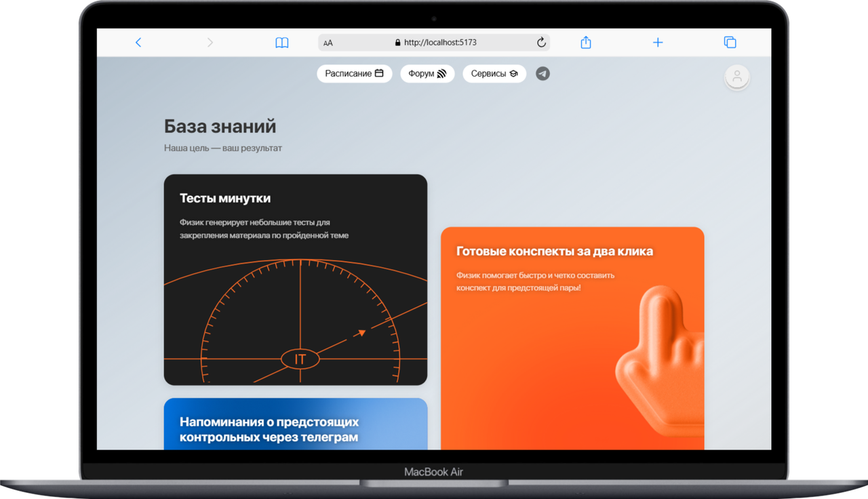Open the bookmarks book icon
The image size is (868, 499).
point(282,43)
